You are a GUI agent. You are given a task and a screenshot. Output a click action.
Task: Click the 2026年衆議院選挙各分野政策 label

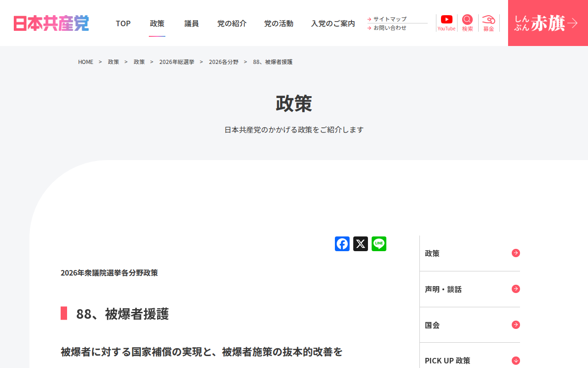tap(109, 273)
